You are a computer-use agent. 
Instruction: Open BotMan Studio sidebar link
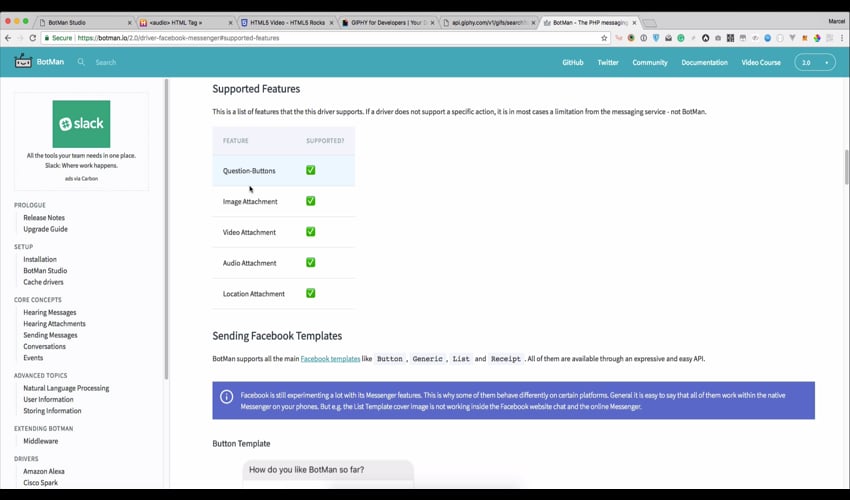tap(45, 271)
